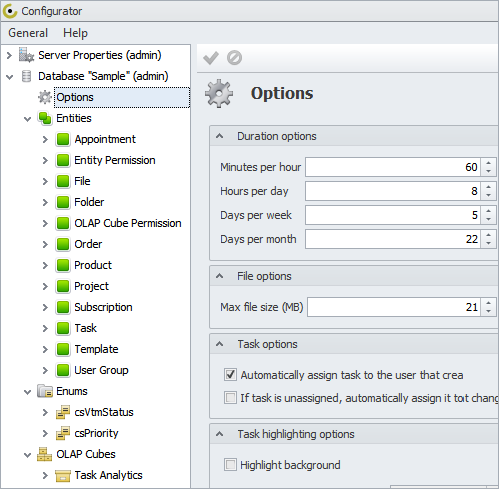Click the Days per month input field

click(x=393, y=239)
